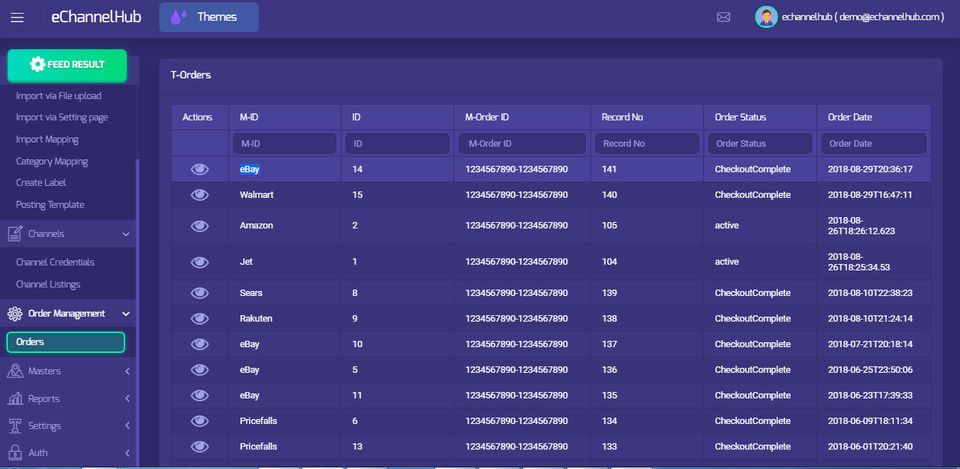Go to Category Mapping
This screenshot has height=469, width=960.
(52, 161)
